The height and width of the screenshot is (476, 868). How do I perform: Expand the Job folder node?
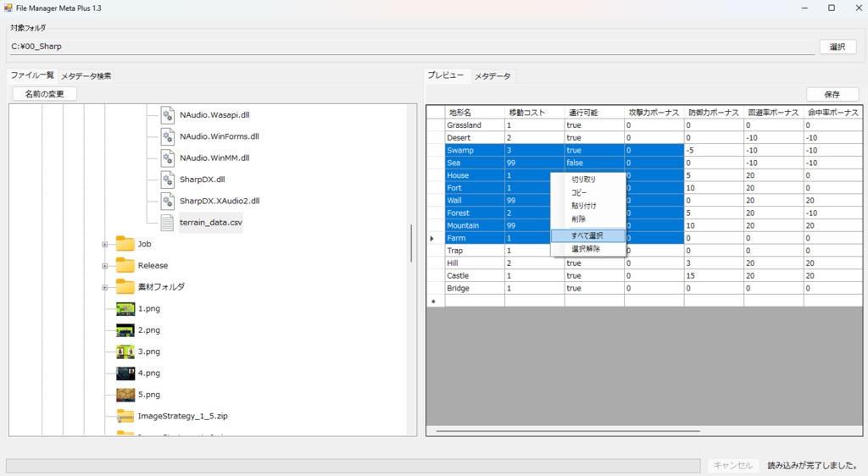point(104,245)
